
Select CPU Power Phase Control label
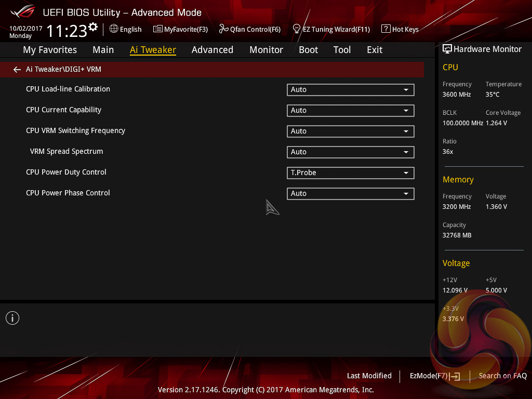[68, 193]
